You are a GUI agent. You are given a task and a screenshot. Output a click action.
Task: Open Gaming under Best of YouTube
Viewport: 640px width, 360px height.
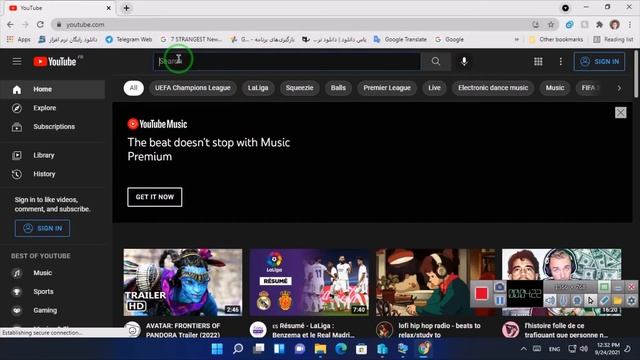point(53,311)
